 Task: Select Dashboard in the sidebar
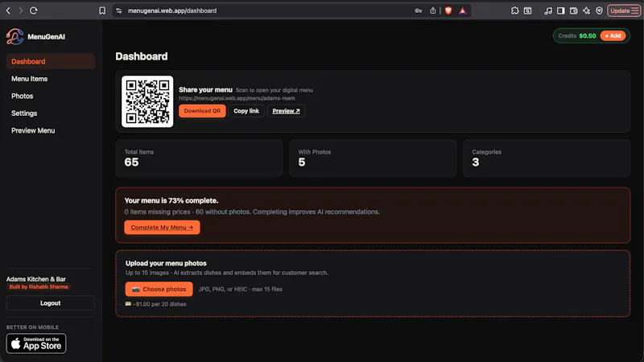pos(51,62)
